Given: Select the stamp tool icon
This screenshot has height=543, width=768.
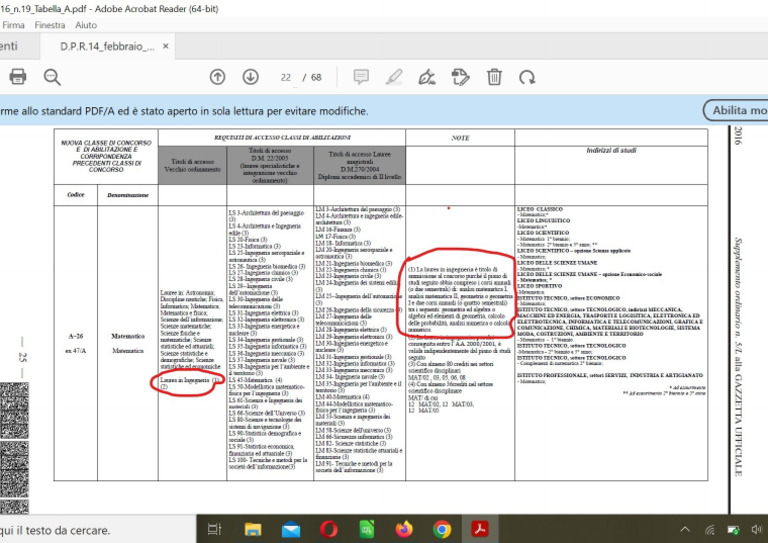Looking at the screenshot, I should [x=460, y=77].
